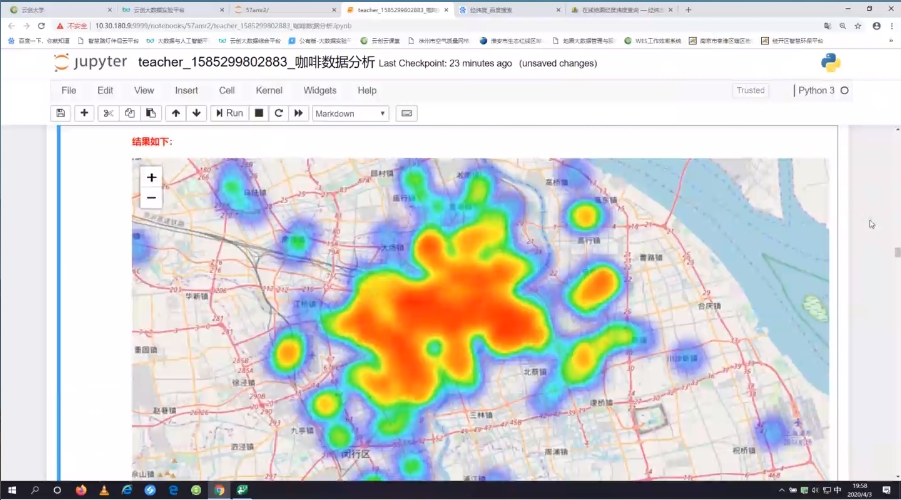Move selected cell down arrow
Viewport: 901px width, 500px height.
click(197, 113)
